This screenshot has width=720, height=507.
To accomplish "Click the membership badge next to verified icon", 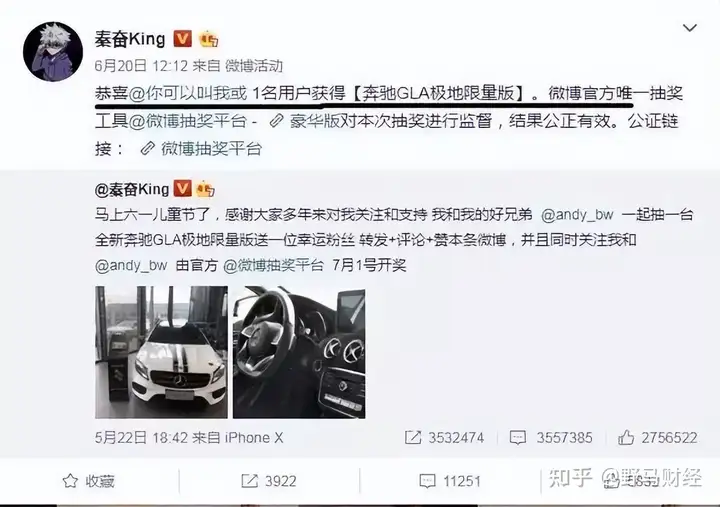I will [208, 39].
